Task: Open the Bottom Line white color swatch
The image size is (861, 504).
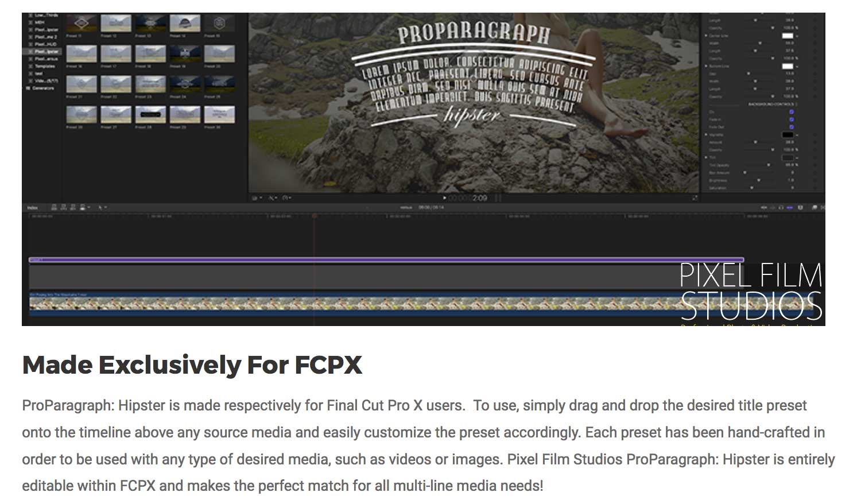Action: tap(788, 66)
